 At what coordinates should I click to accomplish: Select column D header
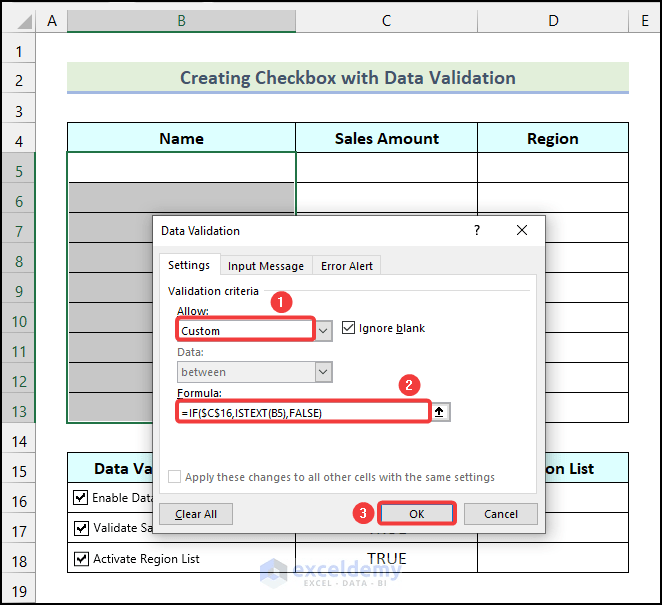pos(553,21)
